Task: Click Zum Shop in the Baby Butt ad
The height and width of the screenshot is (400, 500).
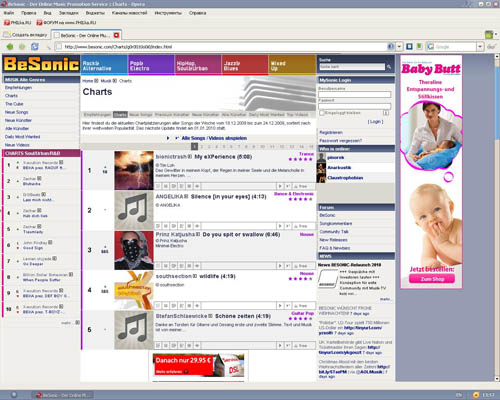Action: tap(432, 279)
